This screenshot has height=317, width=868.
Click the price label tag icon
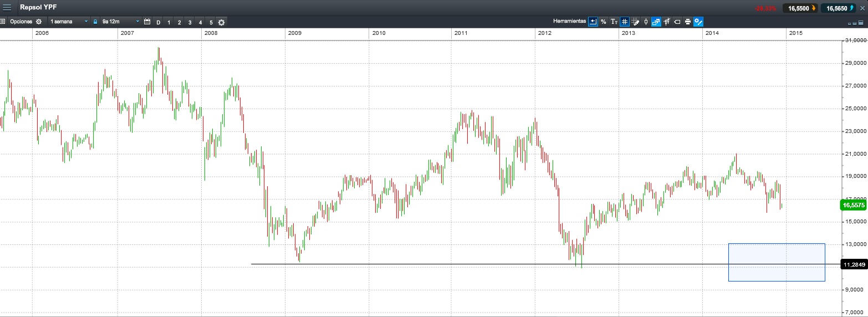coord(677,22)
